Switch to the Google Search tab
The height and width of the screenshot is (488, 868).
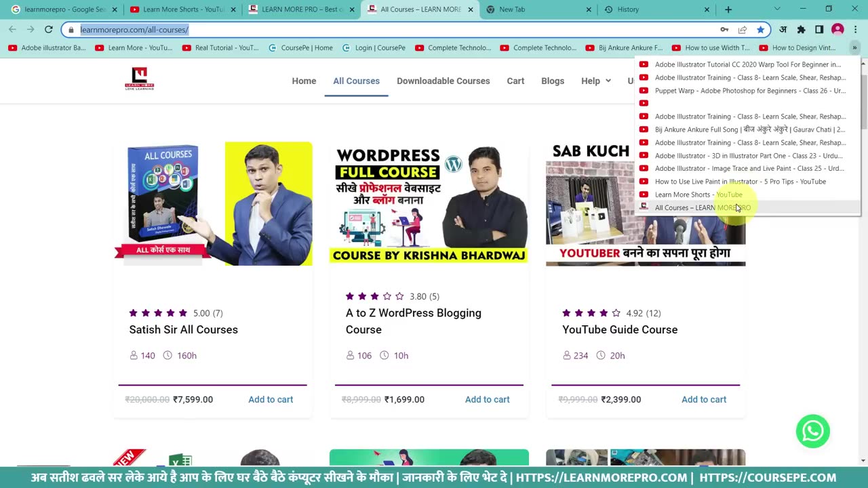point(63,9)
